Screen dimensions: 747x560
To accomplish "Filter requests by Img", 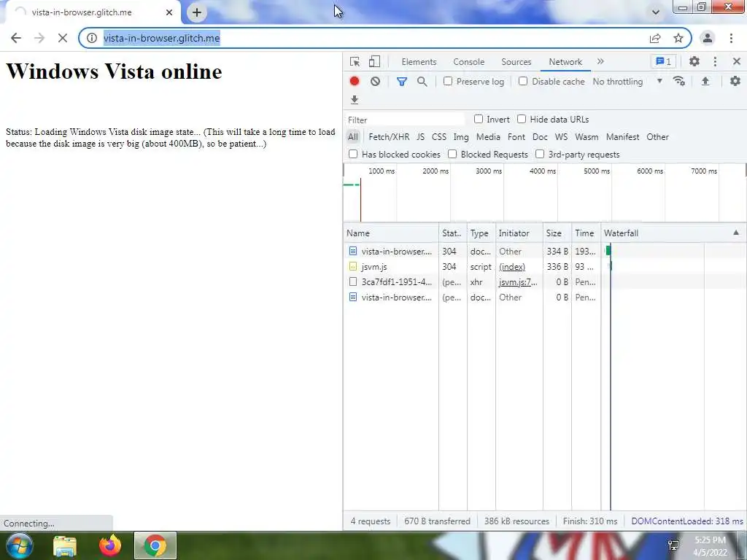I will (461, 137).
